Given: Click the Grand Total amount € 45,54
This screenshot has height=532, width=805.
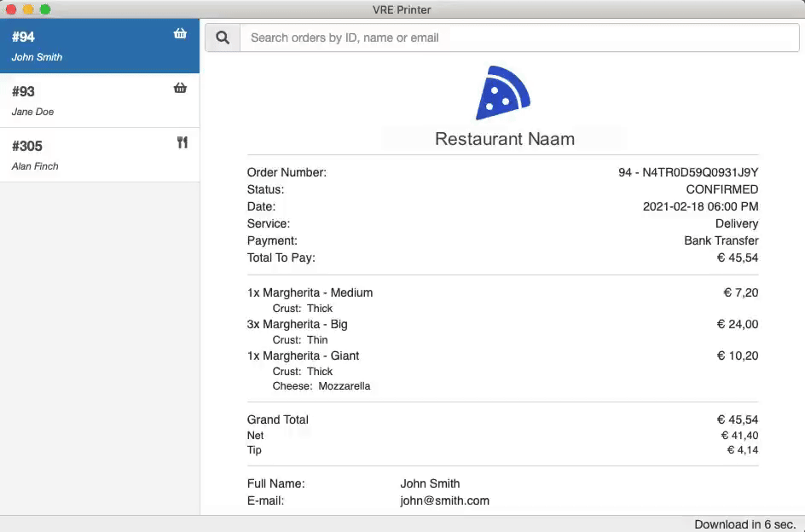Looking at the screenshot, I should pos(737,419).
